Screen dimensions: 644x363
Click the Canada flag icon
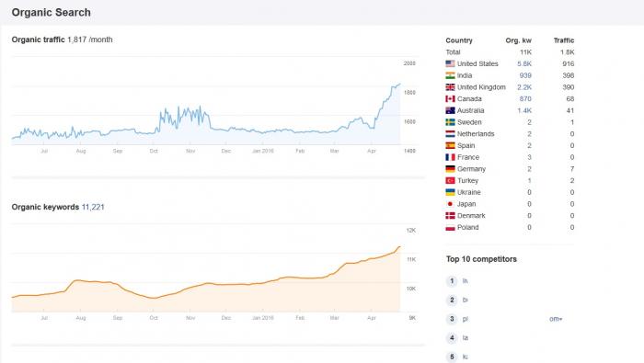pyautogui.click(x=450, y=99)
